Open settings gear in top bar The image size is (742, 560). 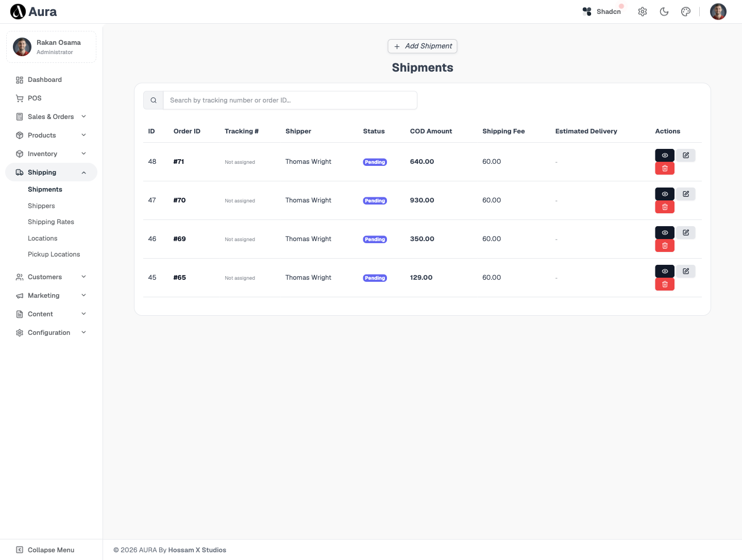coord(643,11)
